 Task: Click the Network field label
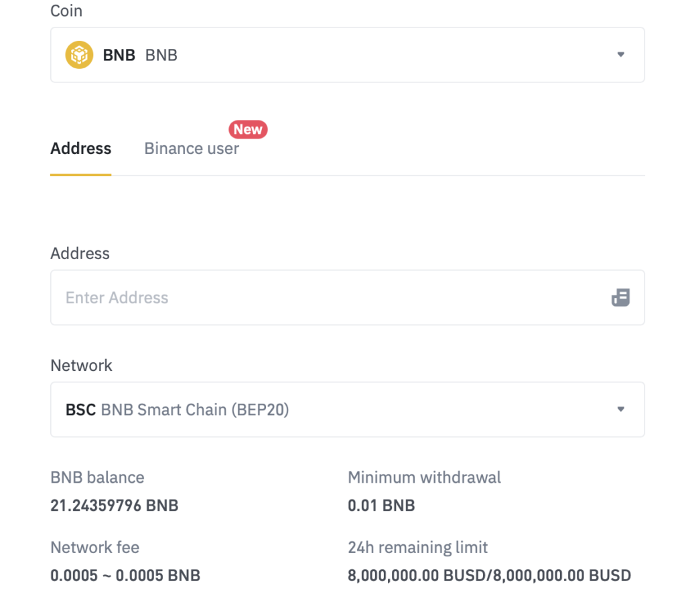click(x=81, y=365)
